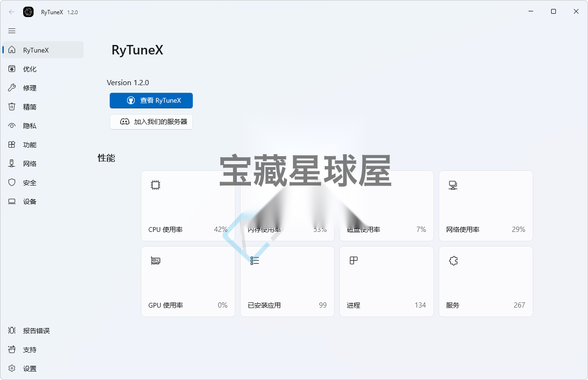Click the 性能 section heading
The width and height of the screenshot is (588, 380).
tap(106, 158)
